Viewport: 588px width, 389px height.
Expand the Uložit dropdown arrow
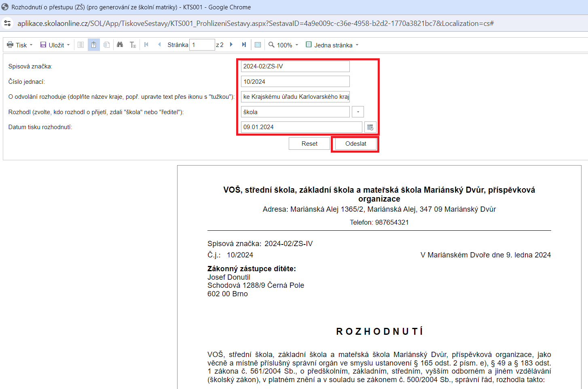coord(68,45)
